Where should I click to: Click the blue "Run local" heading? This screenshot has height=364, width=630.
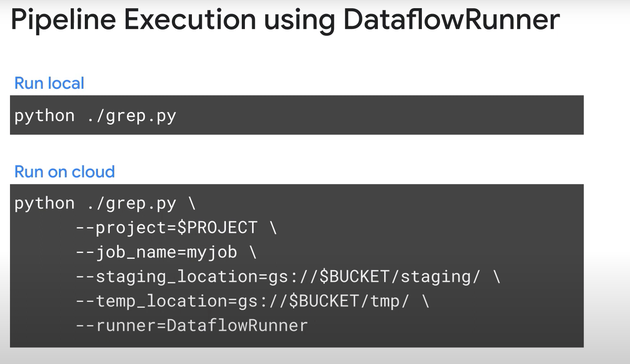pos(49,83)
